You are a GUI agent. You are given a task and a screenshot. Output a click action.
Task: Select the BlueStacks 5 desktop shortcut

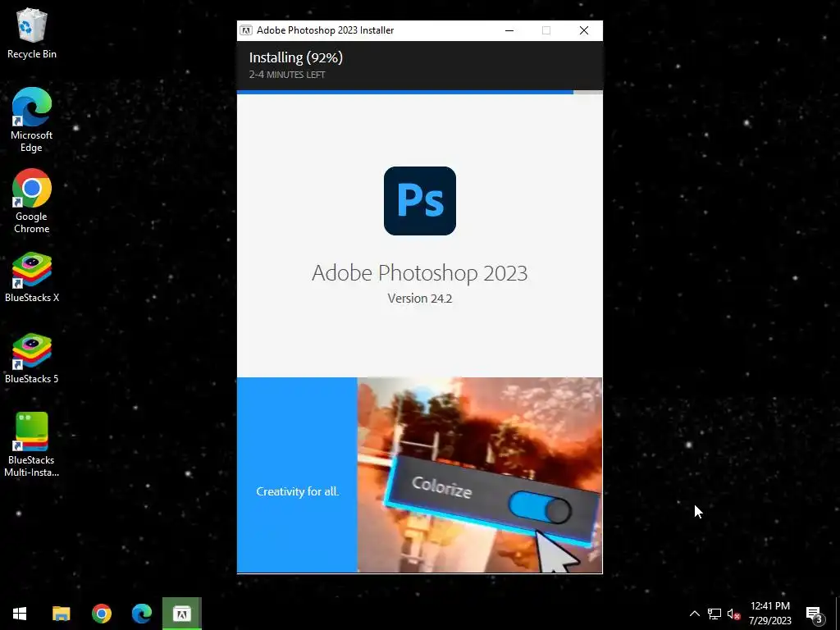(x=32, y=359)
